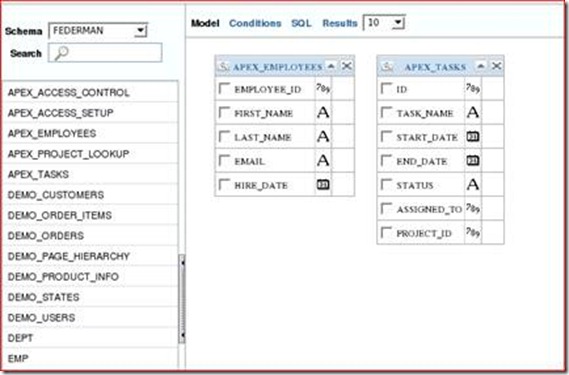Click the number type icon for EMPLOYEE_ID

coord(323,88)
